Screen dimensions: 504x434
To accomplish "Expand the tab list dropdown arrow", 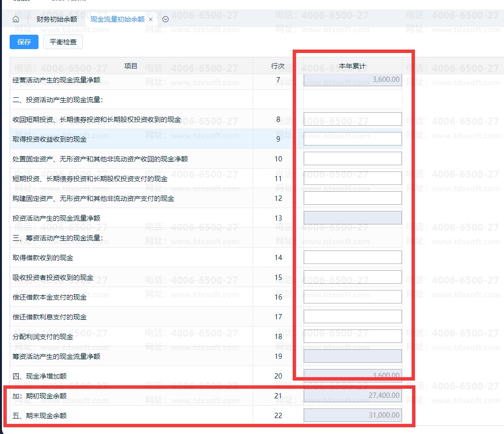I will (166, 19).
